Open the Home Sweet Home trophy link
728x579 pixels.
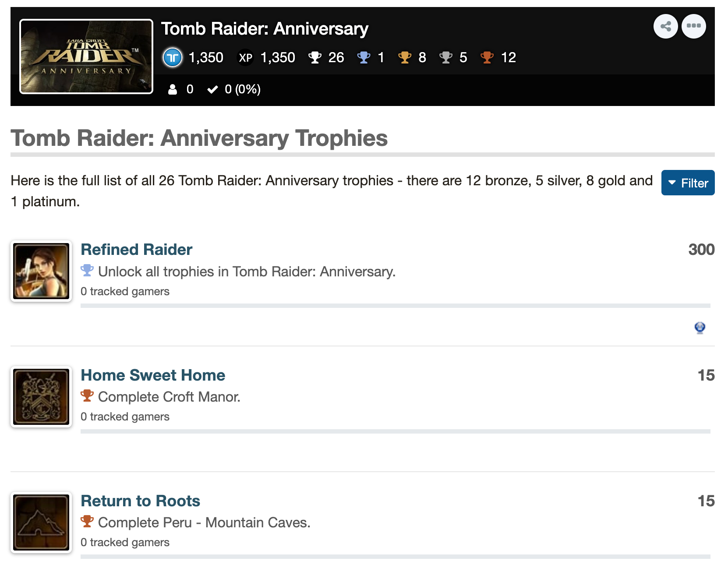click(x=153, y=375)
